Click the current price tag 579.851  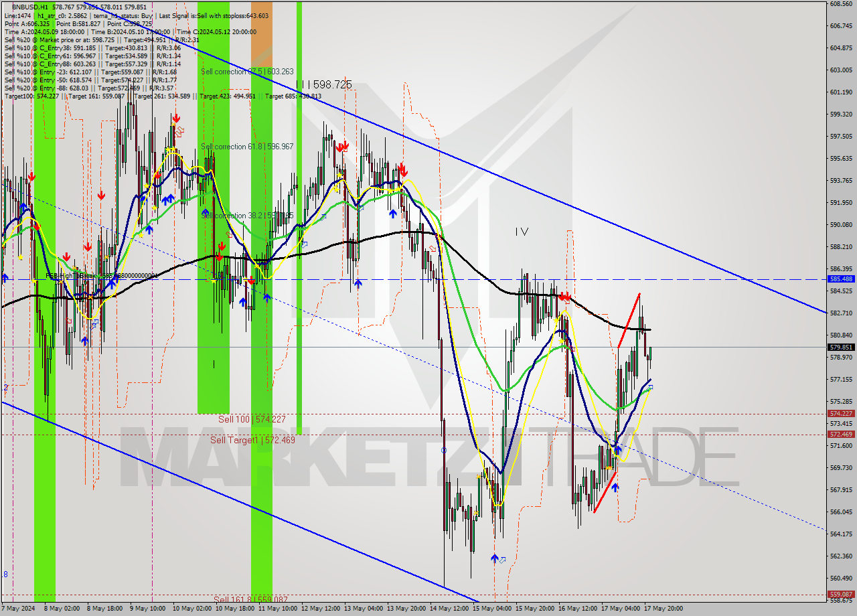[x=841, y=348]
